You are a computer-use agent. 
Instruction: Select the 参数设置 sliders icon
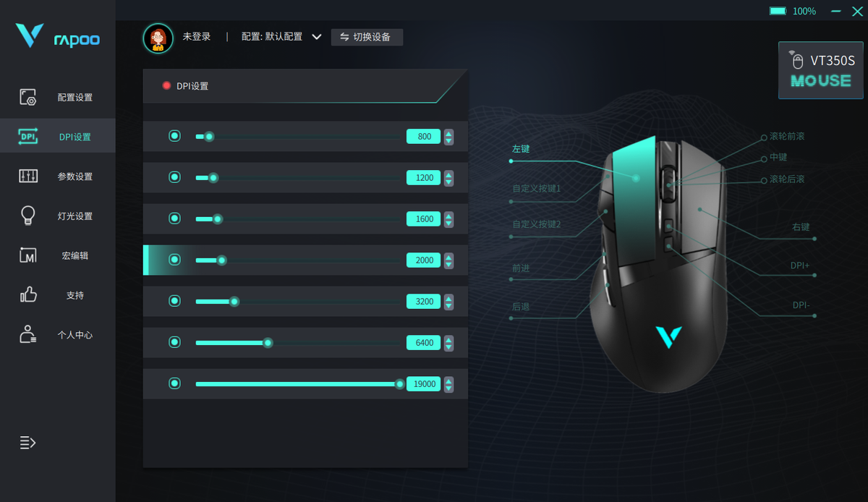pos(28,176)
